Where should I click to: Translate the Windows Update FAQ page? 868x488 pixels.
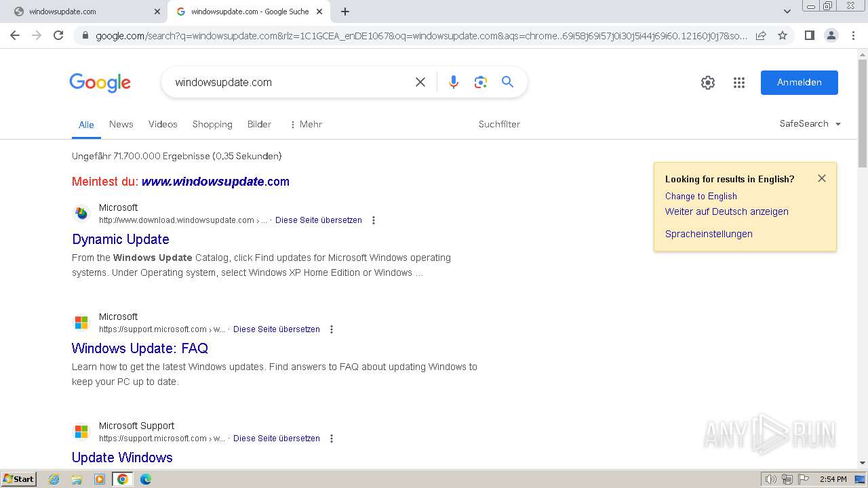(x=277, y=329)
